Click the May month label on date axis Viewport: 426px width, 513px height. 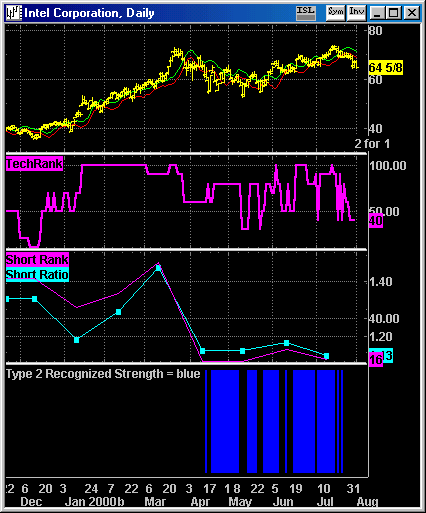240,501
